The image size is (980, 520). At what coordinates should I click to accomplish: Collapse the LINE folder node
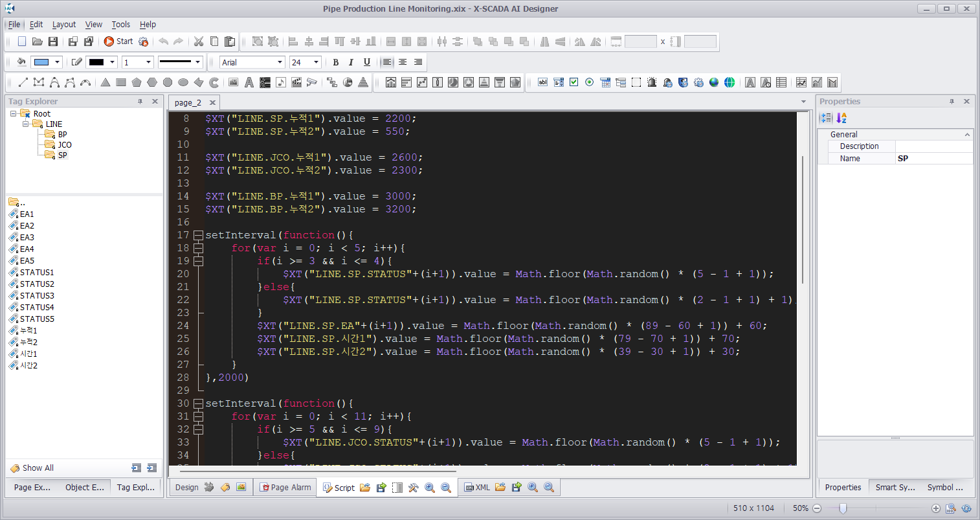point(25,124)
